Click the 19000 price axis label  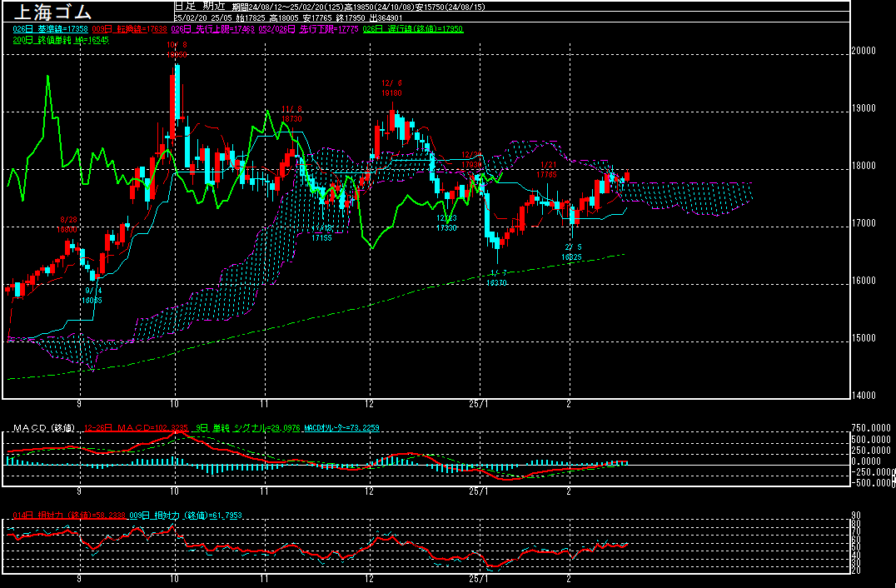point(864,108)
